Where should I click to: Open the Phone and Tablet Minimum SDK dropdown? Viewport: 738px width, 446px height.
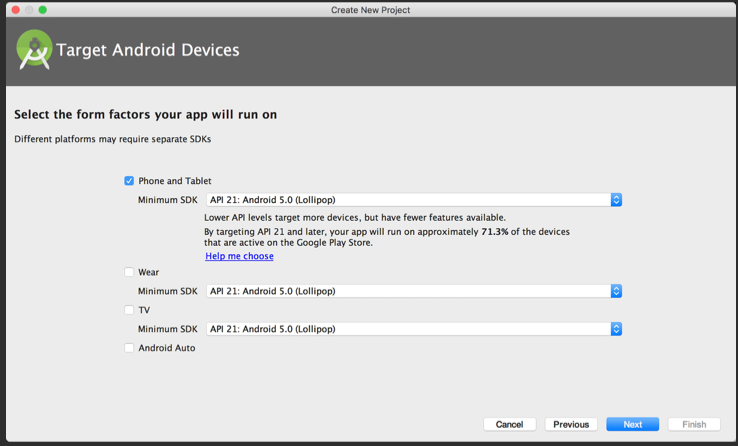pyautogui.click(x=414, y=200)
